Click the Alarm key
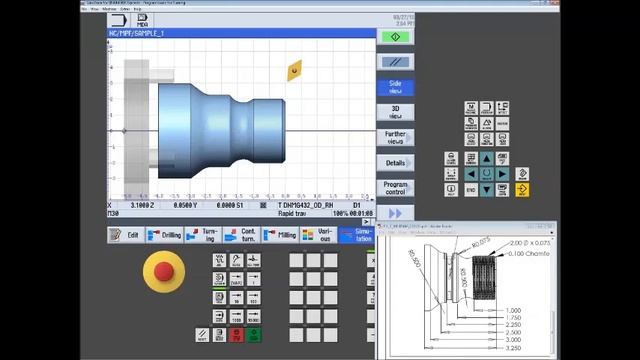 point(487,124)
